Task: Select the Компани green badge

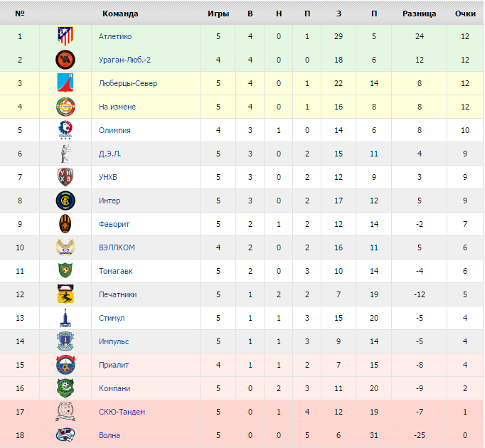Action: tap(65, 388)
